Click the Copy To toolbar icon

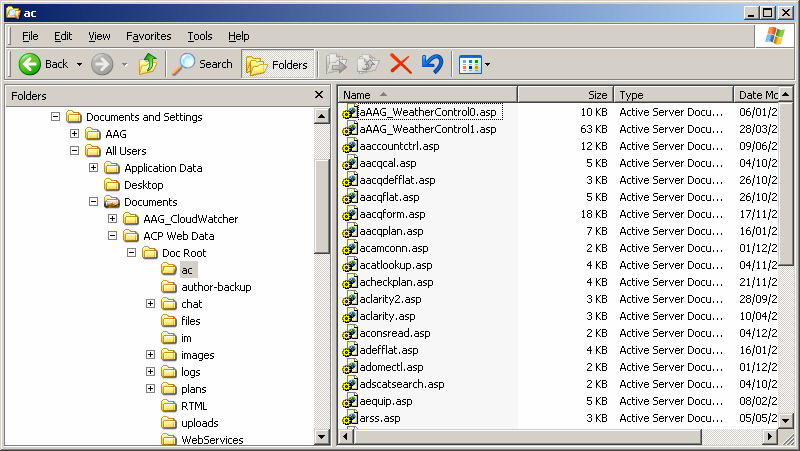click(368, 64)
